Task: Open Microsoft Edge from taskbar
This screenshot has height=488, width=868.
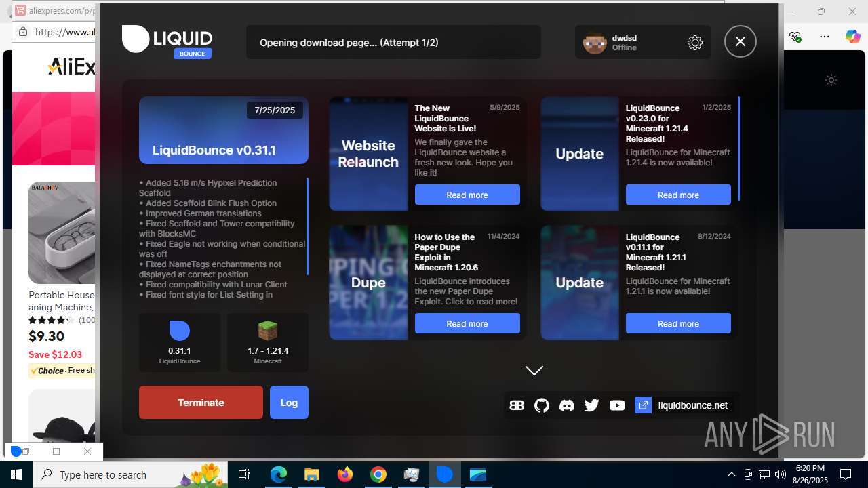Action: pos(279,474)
